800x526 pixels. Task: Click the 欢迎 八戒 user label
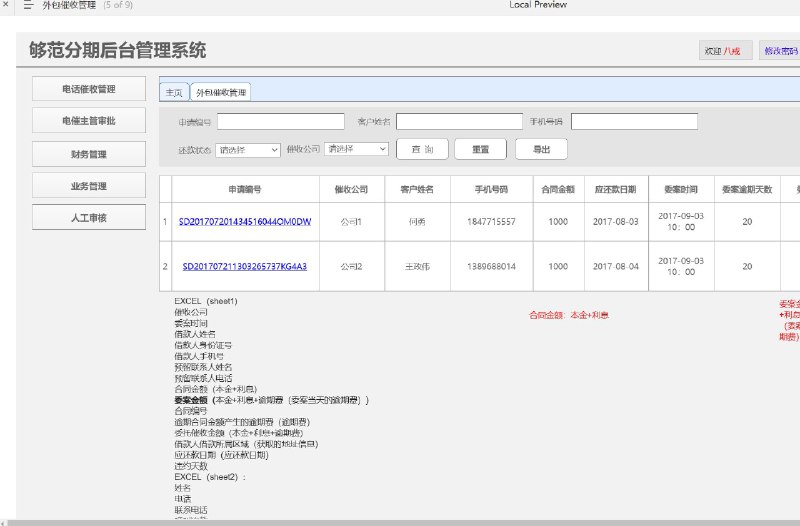point(726,51)
